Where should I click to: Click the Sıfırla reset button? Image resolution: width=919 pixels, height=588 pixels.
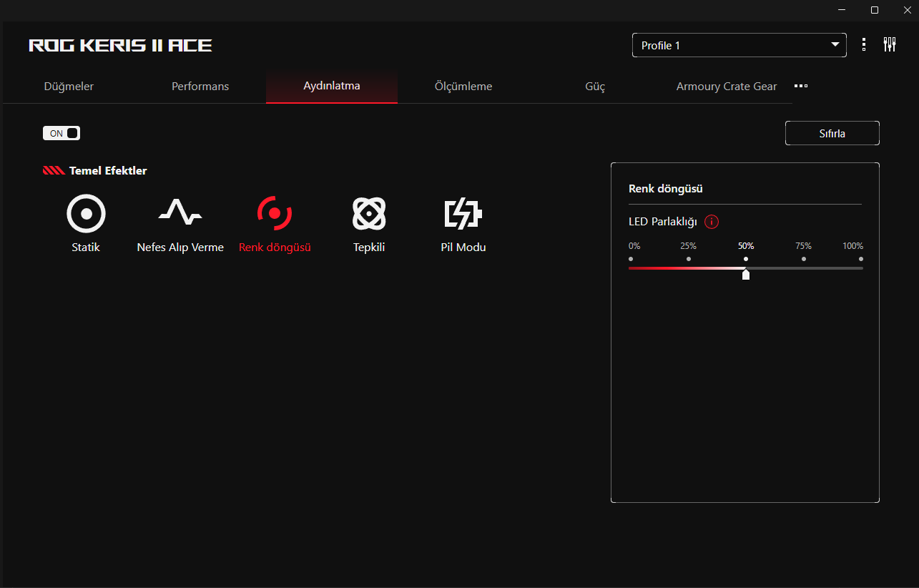click(832, 133)
